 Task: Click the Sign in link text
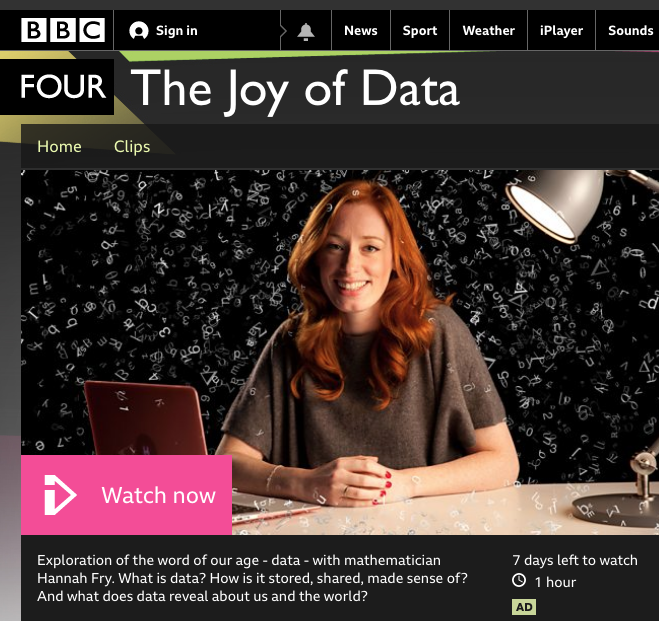click(177, 31)
